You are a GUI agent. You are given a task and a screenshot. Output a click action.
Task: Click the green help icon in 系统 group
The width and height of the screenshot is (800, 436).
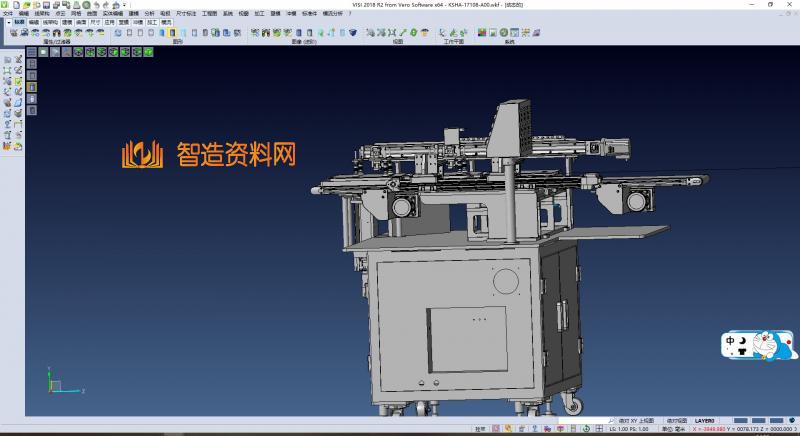coord(506,33)
